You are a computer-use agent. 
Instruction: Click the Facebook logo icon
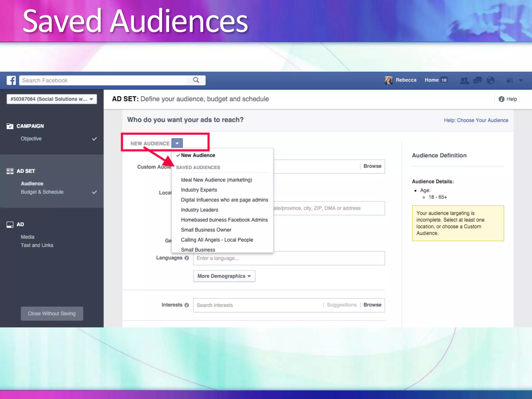coord(11,80)
